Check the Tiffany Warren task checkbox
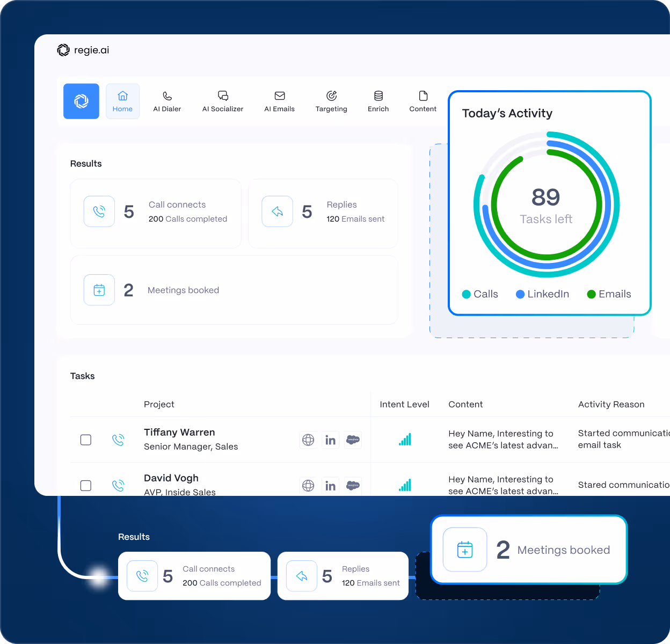The image size is (670, 644). pos(86,440)
